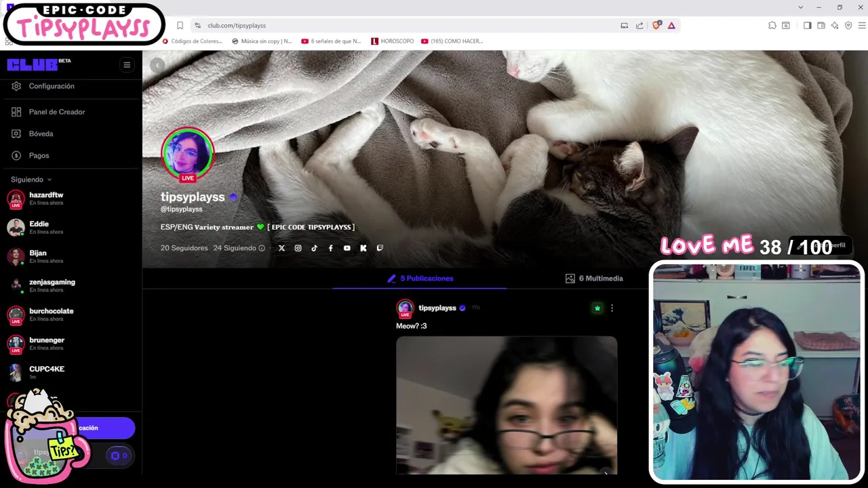Screen dimensions: 868x488
Task: Open the Leo AI sparkle icon
Action: click(835, 26)
